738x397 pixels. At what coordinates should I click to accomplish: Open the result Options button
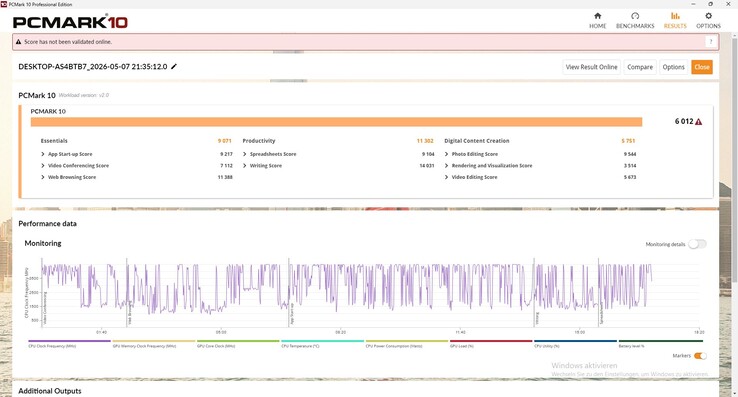click(673, 67)
